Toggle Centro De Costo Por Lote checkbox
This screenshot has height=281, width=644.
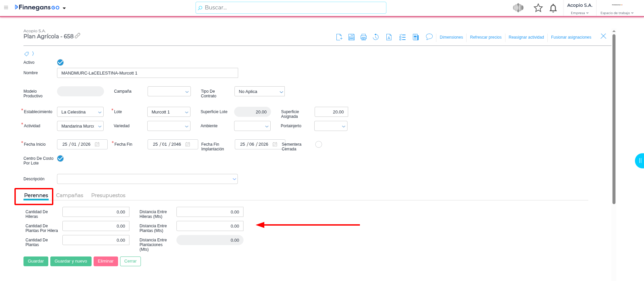(60, 158)
